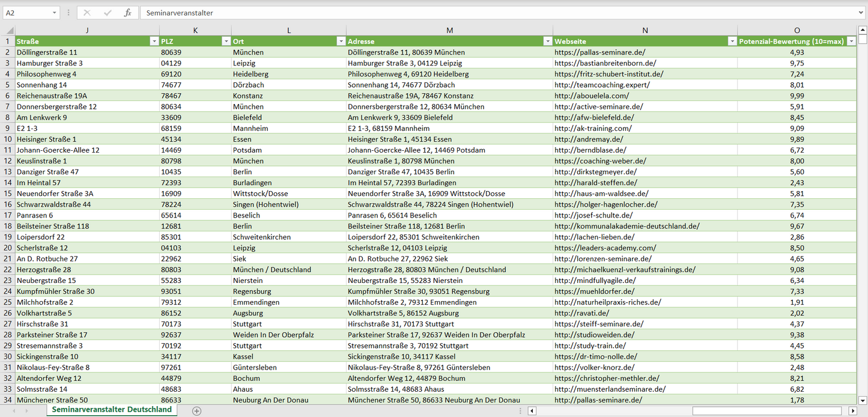Click the horizontal scrollbar left arrow
This screenshot has width=868, height=417.
[x=532, y=411]
